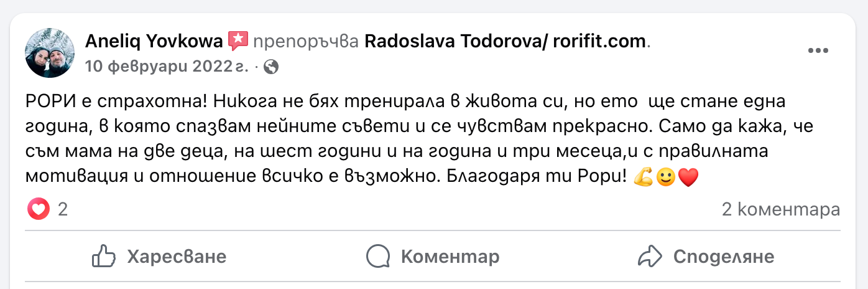Open the reactions count number 2
This screenshot has width=868, height=289.
point(63,210)
